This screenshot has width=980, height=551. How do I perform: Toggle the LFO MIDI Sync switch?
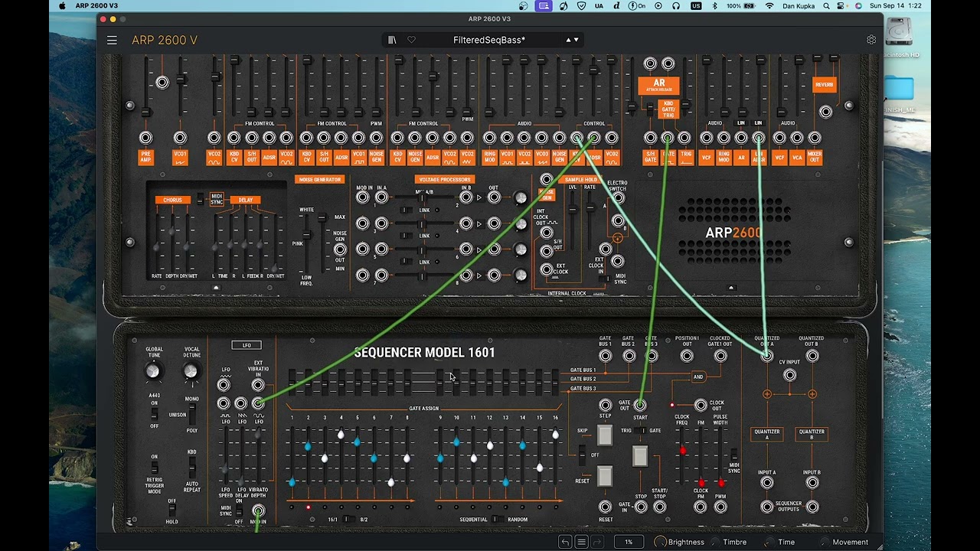(x=239, y=510)
